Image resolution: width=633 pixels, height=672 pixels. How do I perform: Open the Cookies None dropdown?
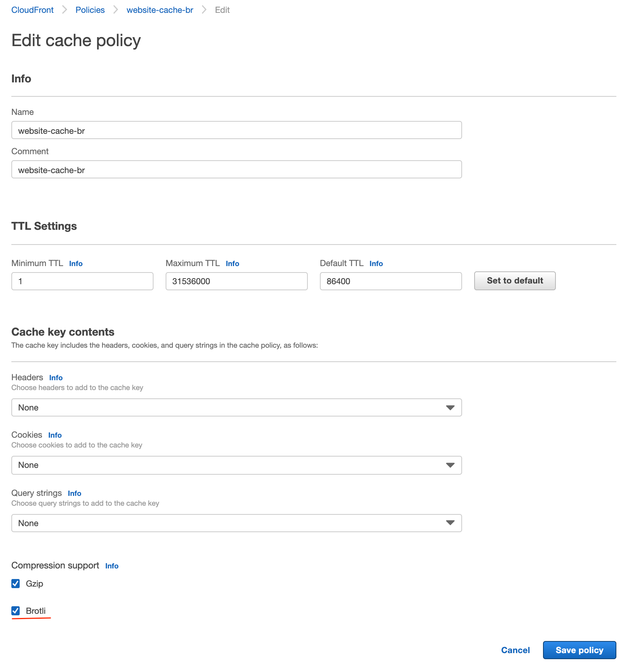coord(236,465)
